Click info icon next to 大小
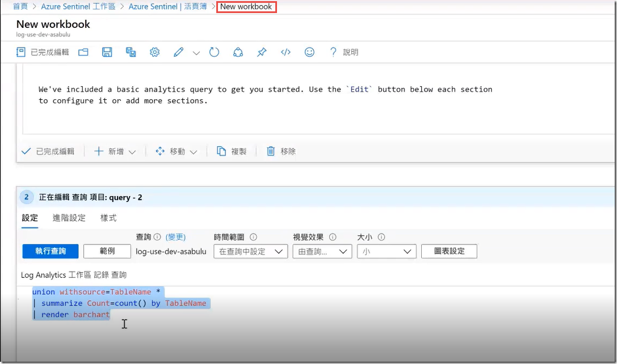The image size is (617, 364). click(x=381, y=237)
